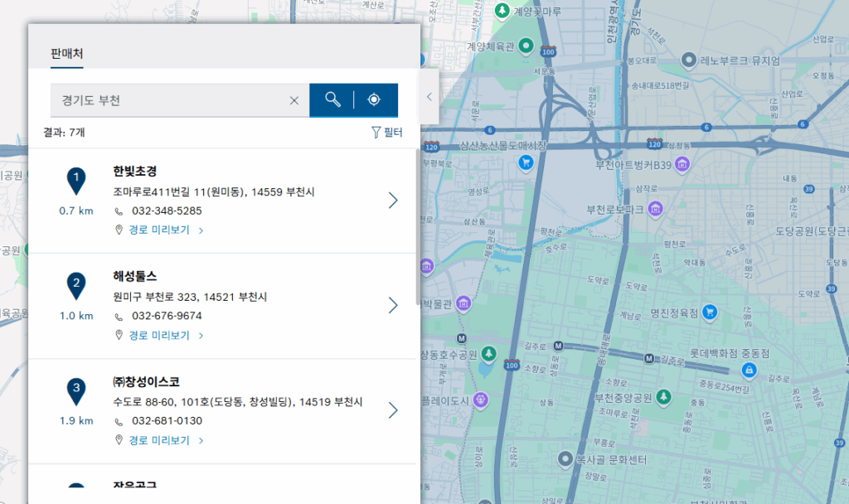Expand 한빛초경 details chevron
The height and width of the screenshot is (504, 849).
tap(393, 201)
